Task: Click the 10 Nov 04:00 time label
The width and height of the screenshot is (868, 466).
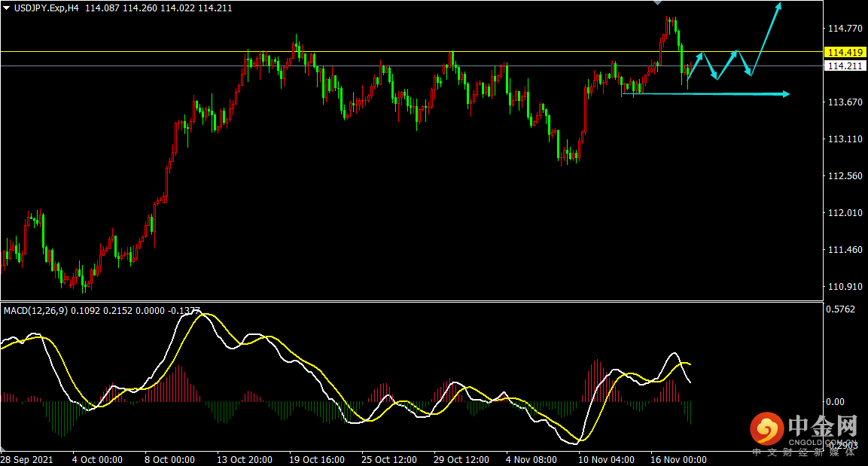Action: point(606,460)
